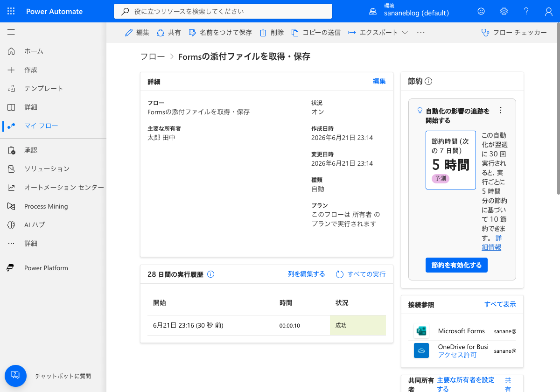Click the フロー breadcrumb link
The image size is (560, 392).
[153, 56]
